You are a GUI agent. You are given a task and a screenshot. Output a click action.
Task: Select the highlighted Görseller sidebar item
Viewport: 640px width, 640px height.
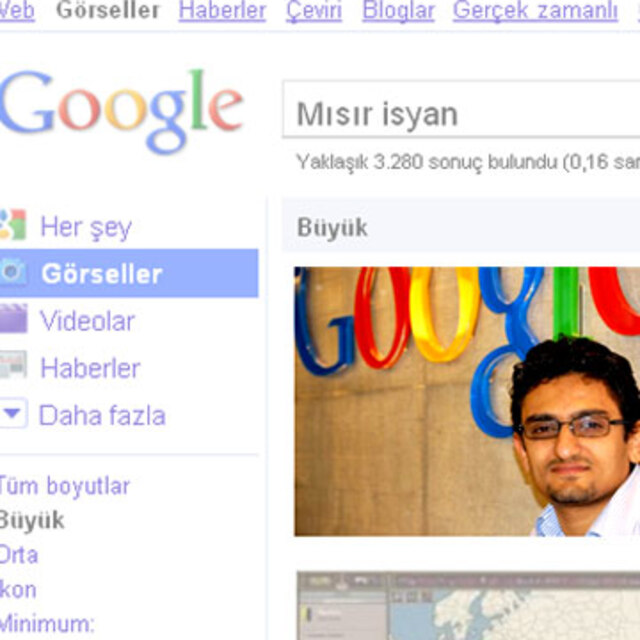pyautogui.click(x=129, y=273)
